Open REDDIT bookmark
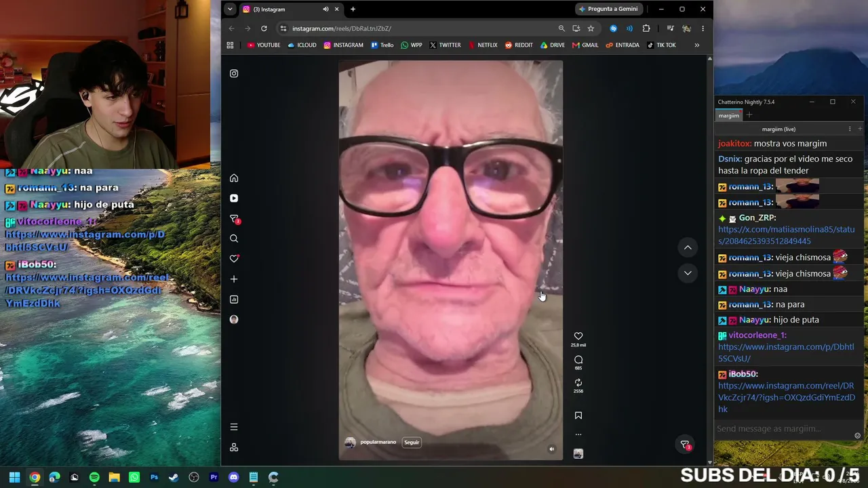Screen dimensions: 868x488 point(519,45)
